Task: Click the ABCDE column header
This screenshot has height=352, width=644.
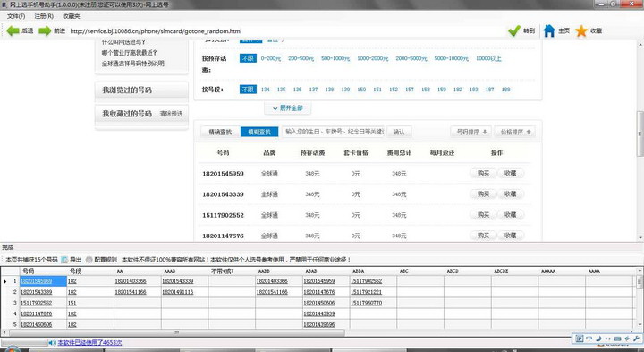Action: click(x=514, y=271)
